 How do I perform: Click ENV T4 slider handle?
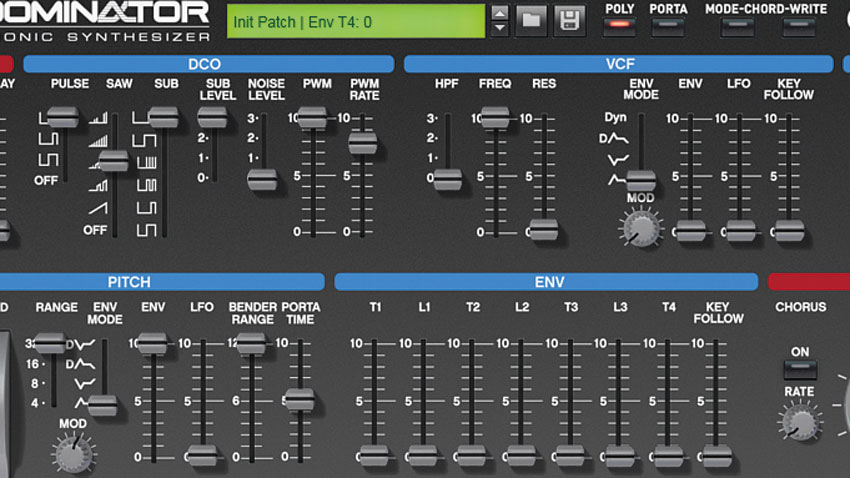(x=668, y=456)
